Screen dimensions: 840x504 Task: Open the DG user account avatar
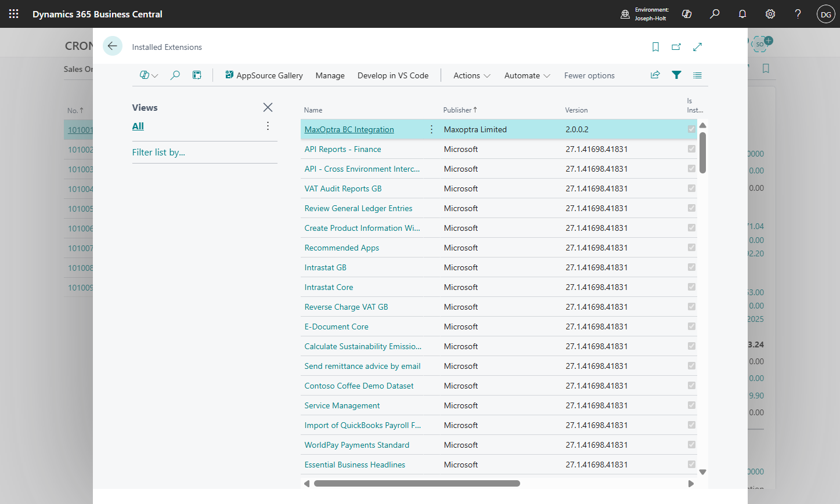click(825, 14)
